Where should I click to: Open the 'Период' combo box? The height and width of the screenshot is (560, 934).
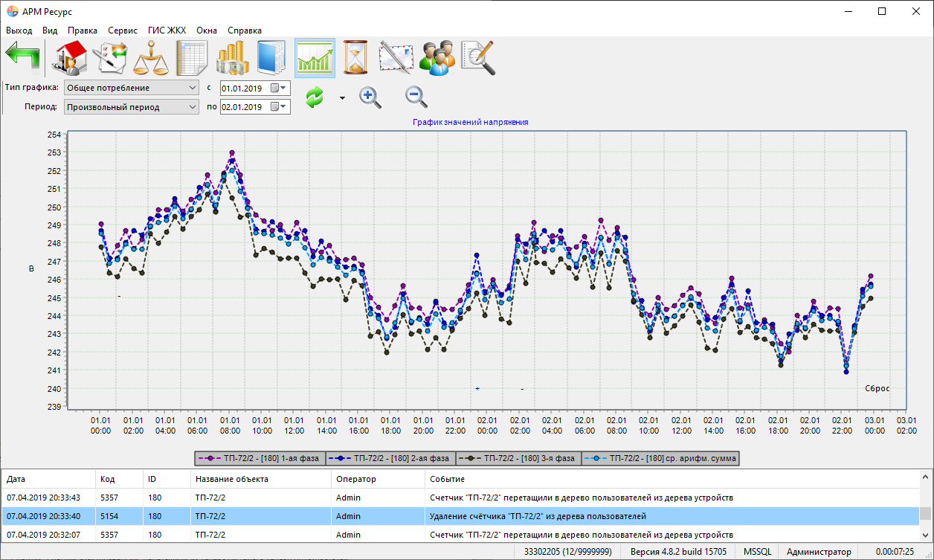(132, 106)
